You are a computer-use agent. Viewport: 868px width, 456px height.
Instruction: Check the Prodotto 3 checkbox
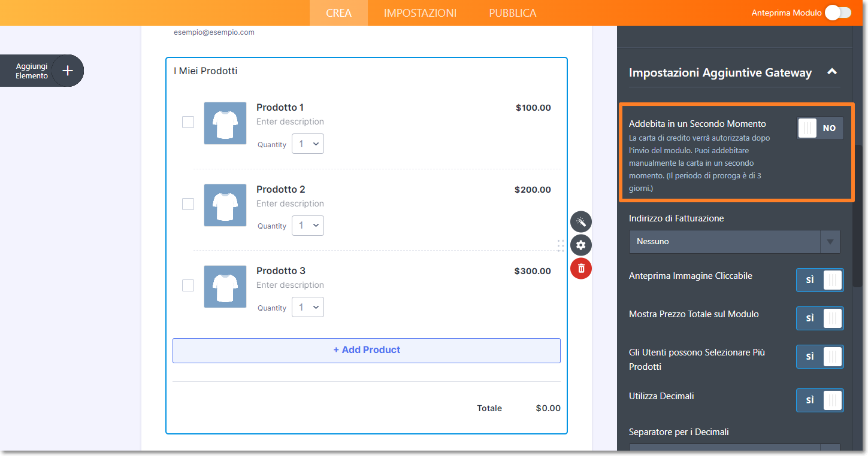(x=188, y=285)
